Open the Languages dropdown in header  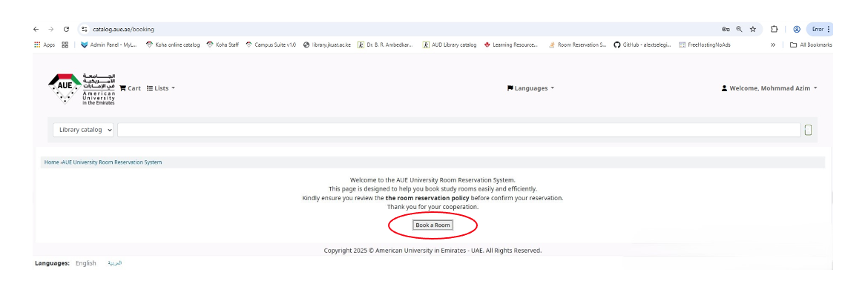(x=530, y=88)
